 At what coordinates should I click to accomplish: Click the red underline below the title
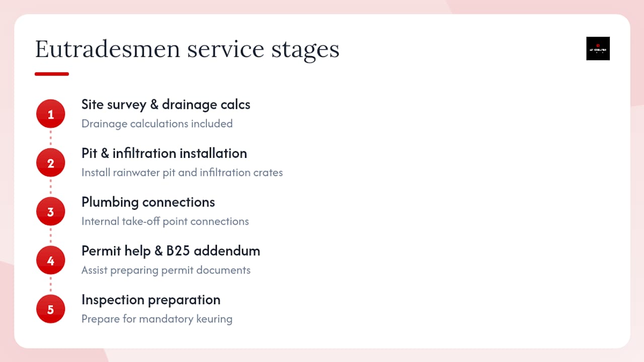tap(52, 74)
